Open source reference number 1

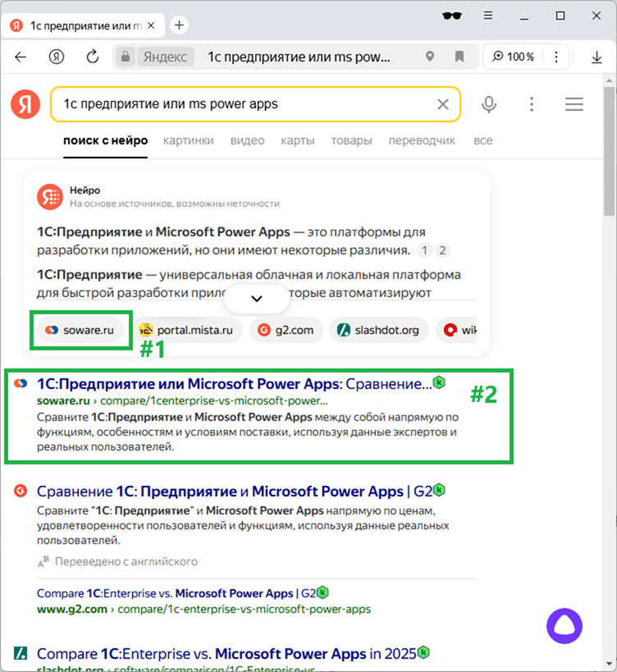[424, 250]
